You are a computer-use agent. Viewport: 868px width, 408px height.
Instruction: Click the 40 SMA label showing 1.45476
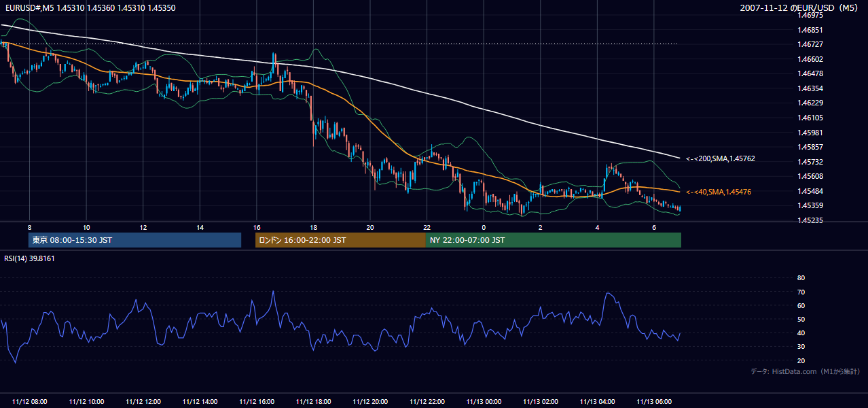719,192
